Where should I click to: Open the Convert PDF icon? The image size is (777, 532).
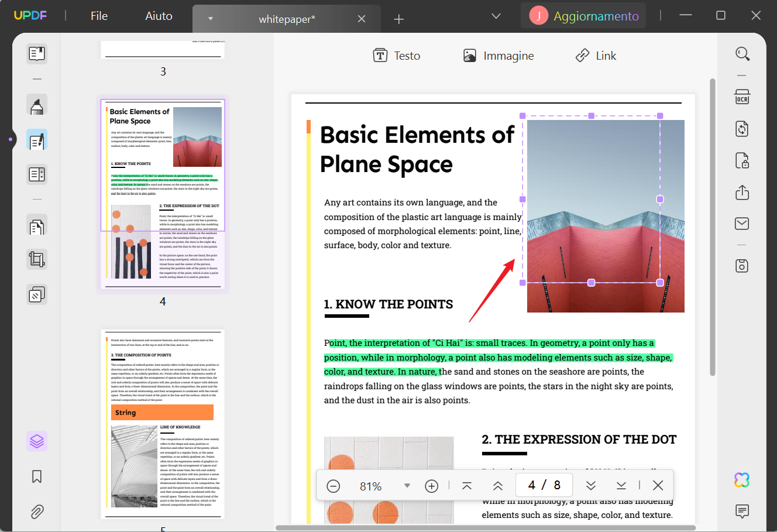tap(742, 129)
